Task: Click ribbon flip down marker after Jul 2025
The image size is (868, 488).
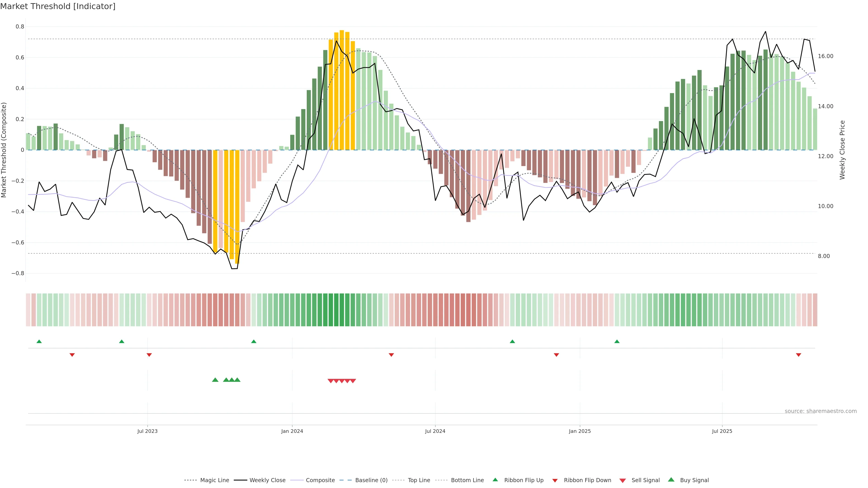Action: [x=798, y=355]
